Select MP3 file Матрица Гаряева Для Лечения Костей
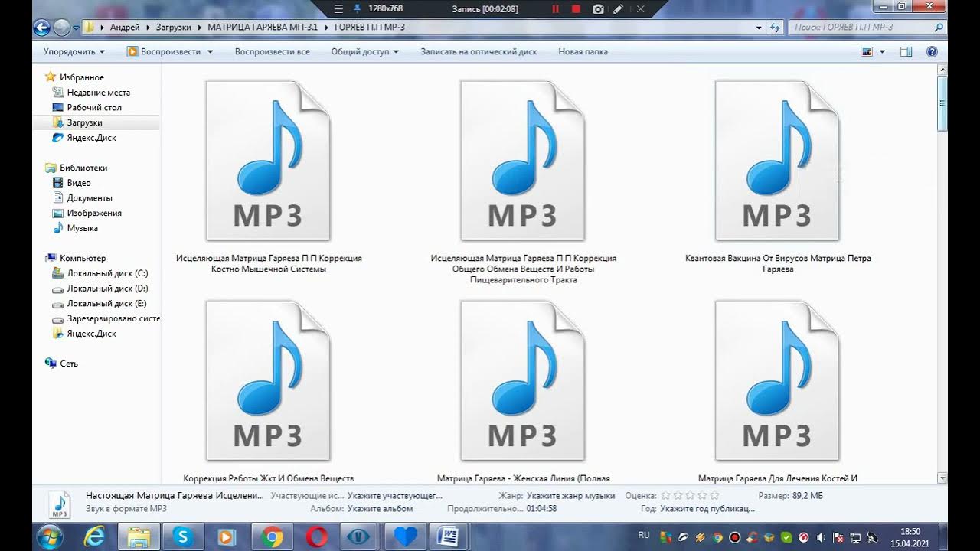 [777, 392]
